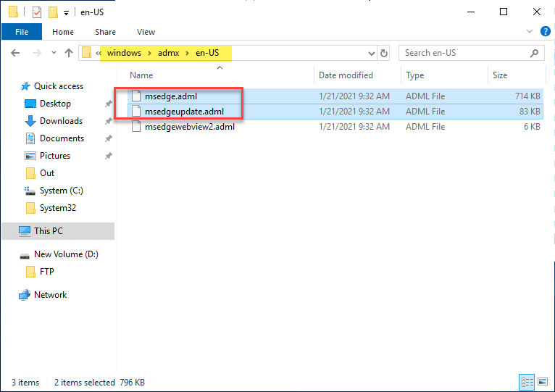555x392 pixels.
Task: Click the Quick access star icon
Action: (25, 86)
